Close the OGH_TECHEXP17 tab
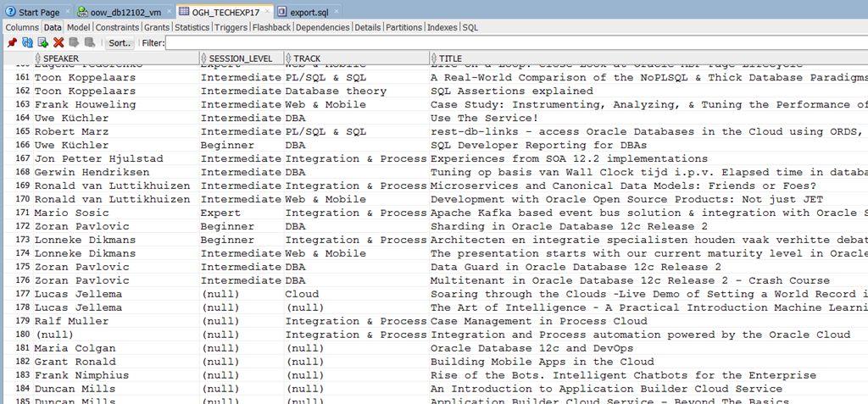 (266, 13)
